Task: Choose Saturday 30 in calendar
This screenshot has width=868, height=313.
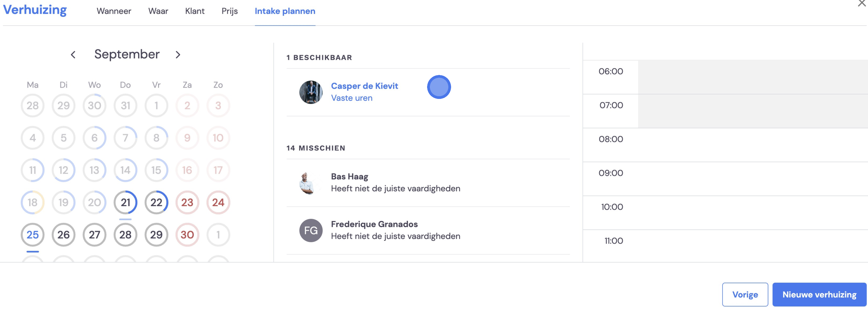Action: pos(187,235)
